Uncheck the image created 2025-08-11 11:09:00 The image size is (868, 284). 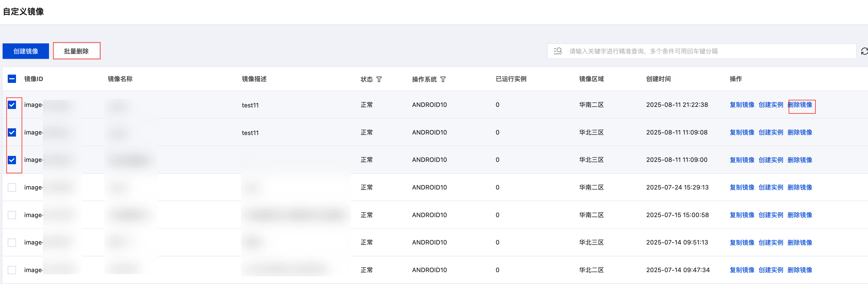12,160
